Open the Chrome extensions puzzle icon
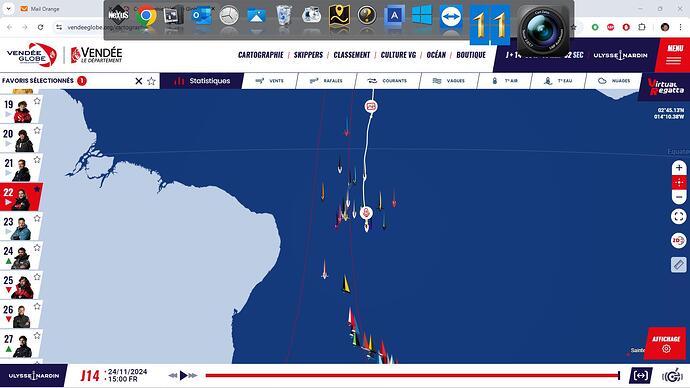This screenshot has width=690, height=388. (642, 27)
